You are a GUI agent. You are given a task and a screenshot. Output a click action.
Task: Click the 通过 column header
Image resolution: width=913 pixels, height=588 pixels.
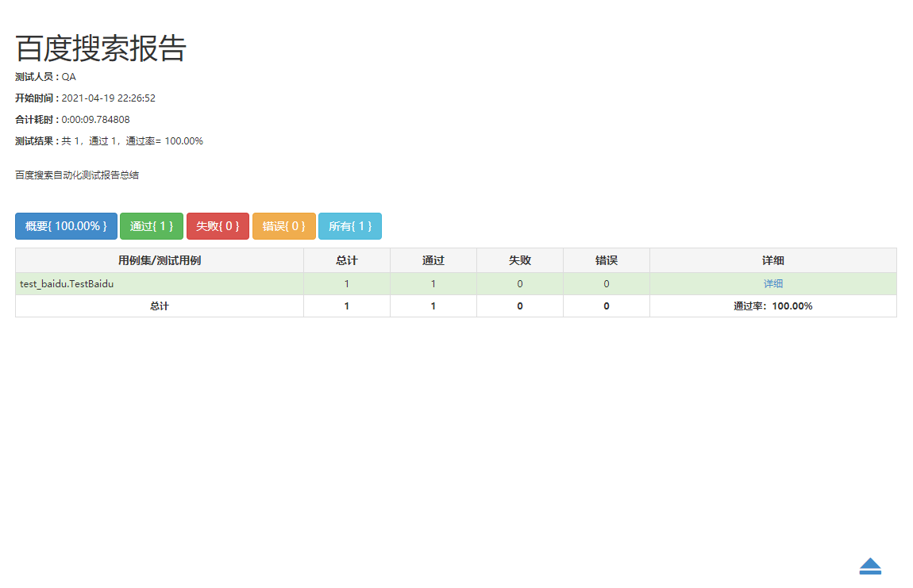pos(433,260)
